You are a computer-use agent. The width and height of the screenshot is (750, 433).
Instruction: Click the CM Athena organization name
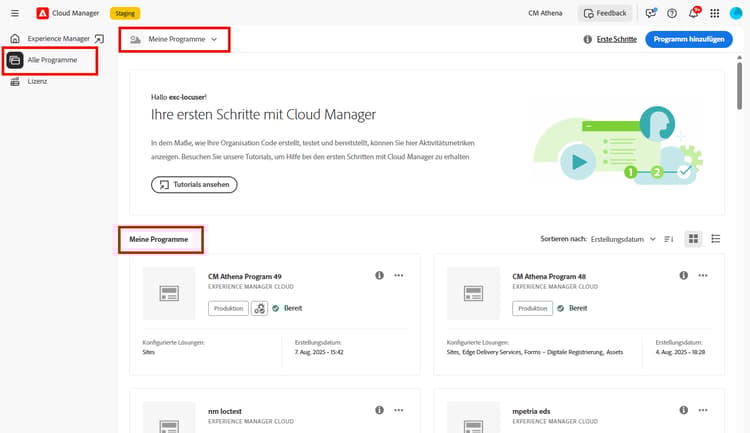545,13
